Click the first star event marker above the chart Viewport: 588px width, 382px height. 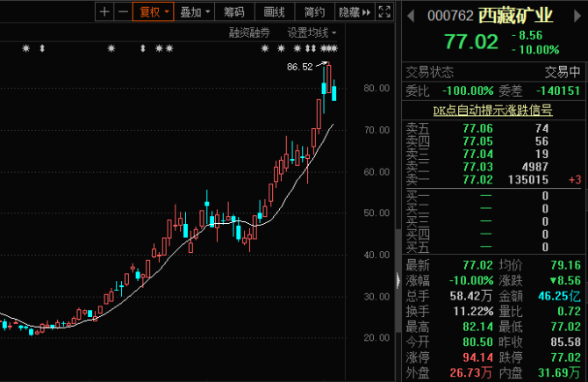(x=25, y=48)
